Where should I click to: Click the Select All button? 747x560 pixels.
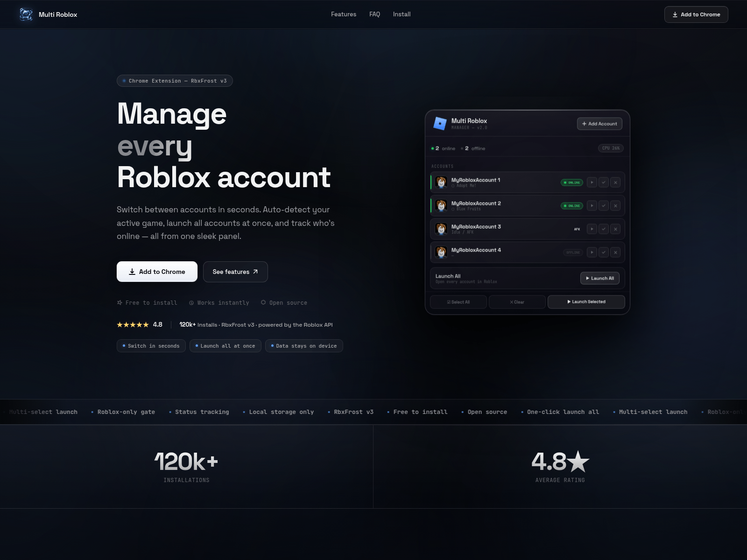click(458, 302)
